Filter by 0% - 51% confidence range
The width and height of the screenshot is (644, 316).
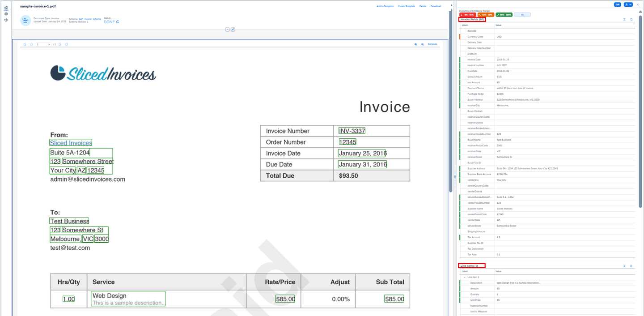pyautogui.click(x=467, y=15)
